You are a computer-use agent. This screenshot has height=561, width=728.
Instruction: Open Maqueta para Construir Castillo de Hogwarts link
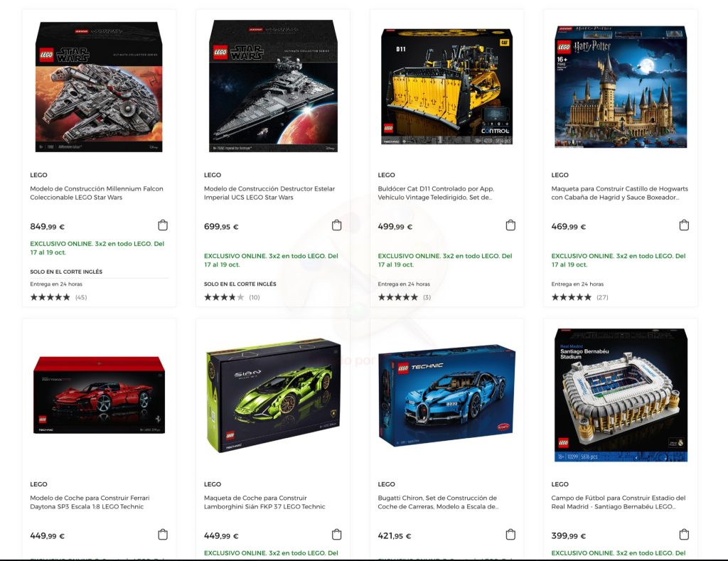tap(619, 193)
